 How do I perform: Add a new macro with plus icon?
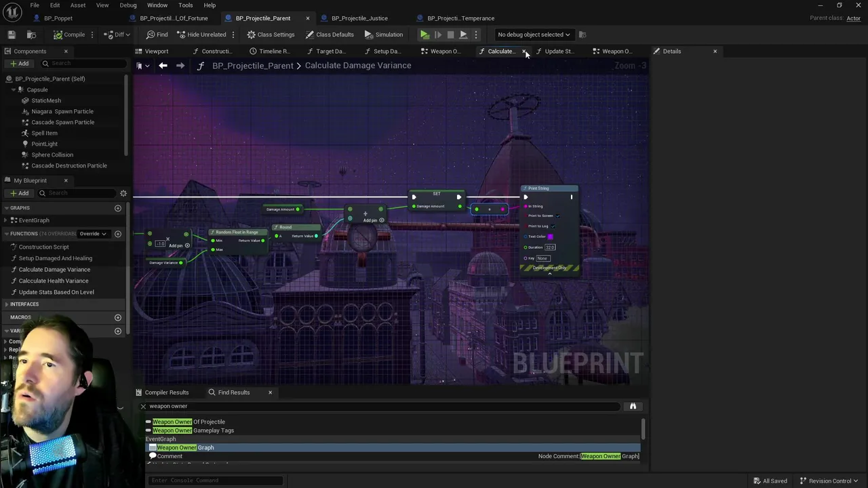coord(118,317)
